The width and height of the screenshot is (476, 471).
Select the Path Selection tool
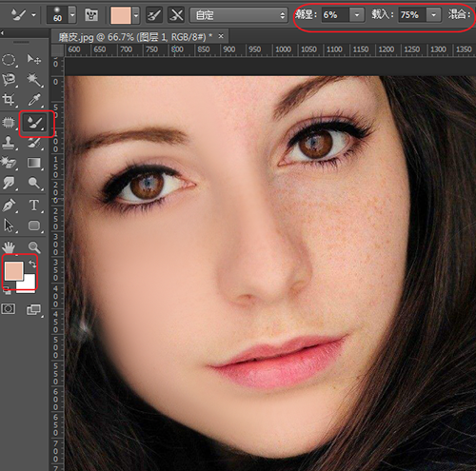click(9, 226)
